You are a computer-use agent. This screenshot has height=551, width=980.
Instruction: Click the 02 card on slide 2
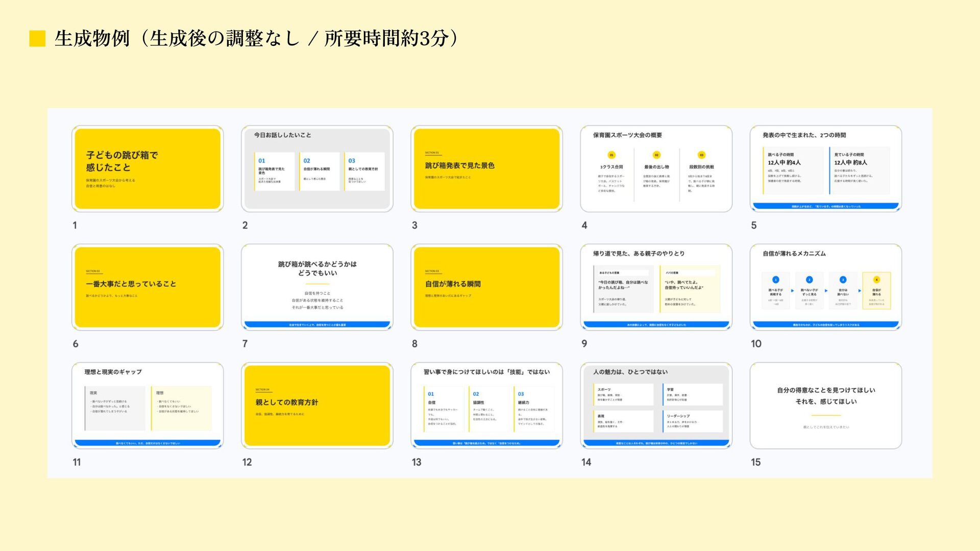pyautogui.click(x=320, y=171)
